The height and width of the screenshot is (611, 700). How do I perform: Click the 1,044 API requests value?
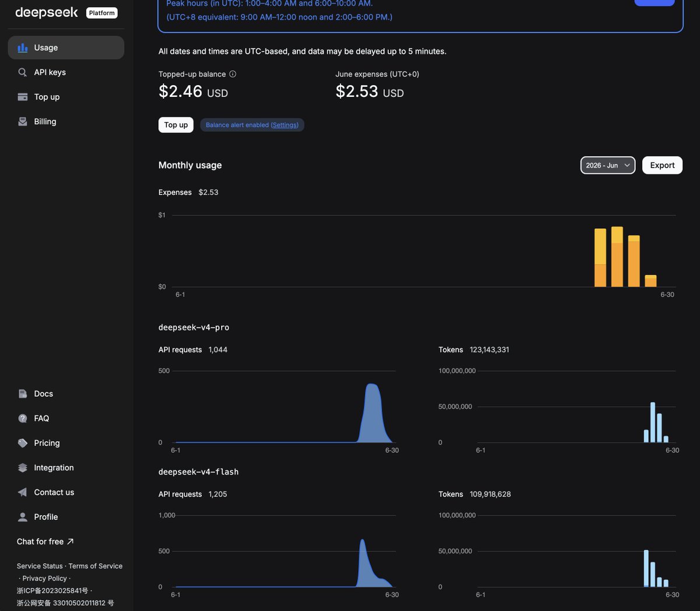point(218,350)
